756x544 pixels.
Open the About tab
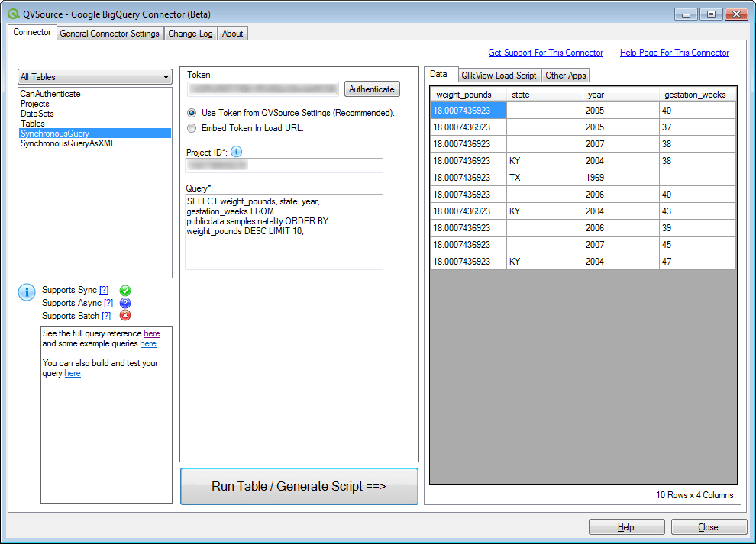coord(232,34)
